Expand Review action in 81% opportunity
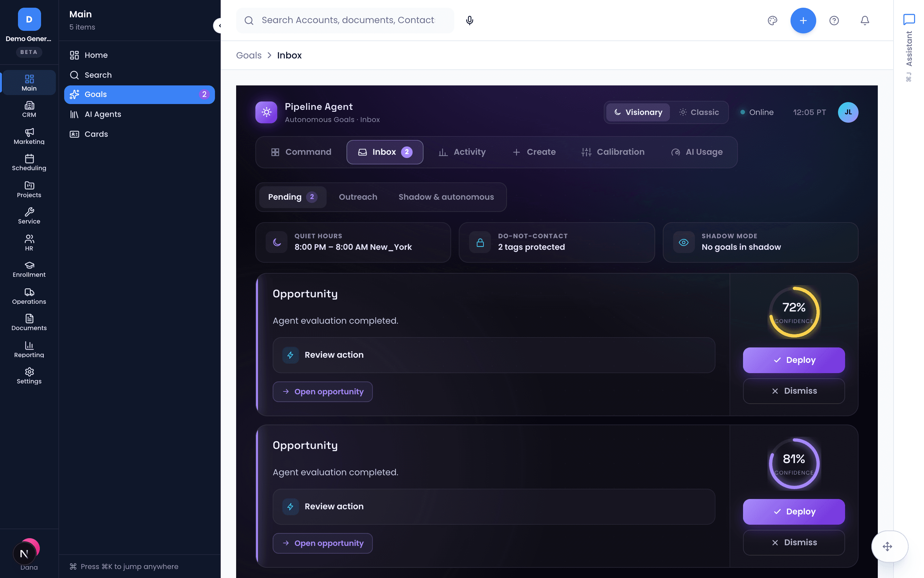Image resolution: width=924 pixels, height=578 pixels. click(494, 506)
